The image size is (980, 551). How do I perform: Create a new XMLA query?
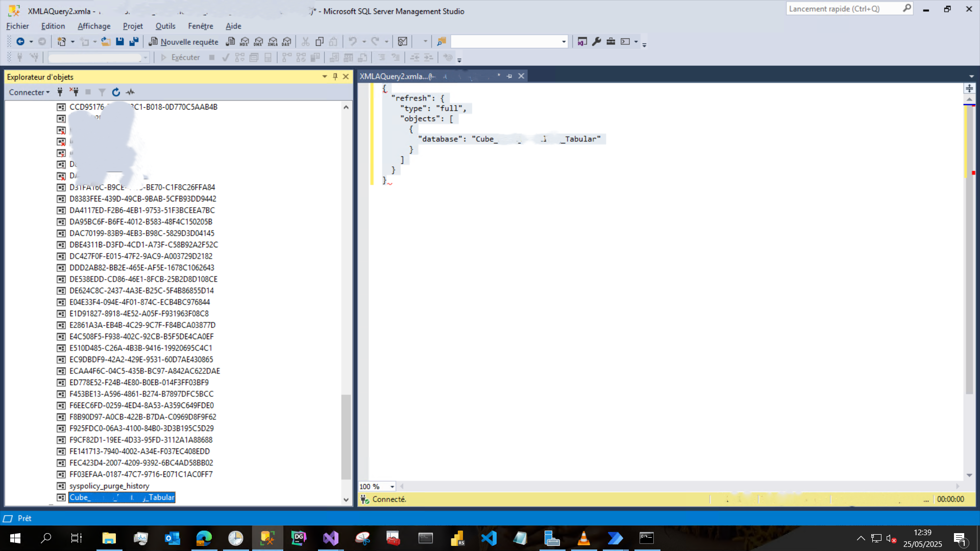(x=273, y=42)
